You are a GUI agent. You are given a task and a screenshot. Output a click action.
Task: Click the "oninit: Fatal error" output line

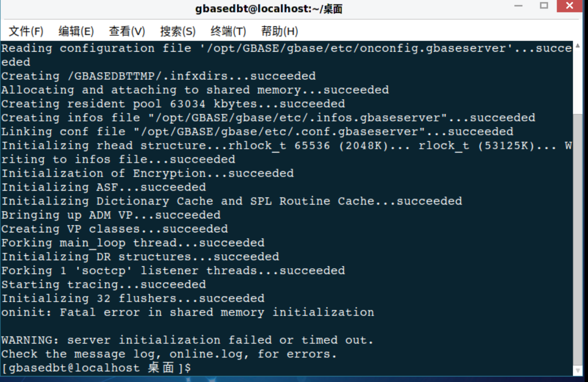188,313
